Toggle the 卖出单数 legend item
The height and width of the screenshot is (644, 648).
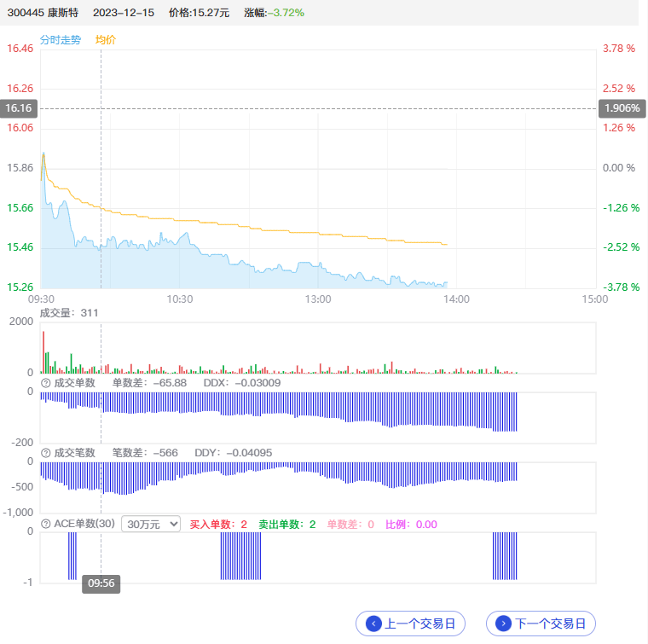(x=287, y=525)
